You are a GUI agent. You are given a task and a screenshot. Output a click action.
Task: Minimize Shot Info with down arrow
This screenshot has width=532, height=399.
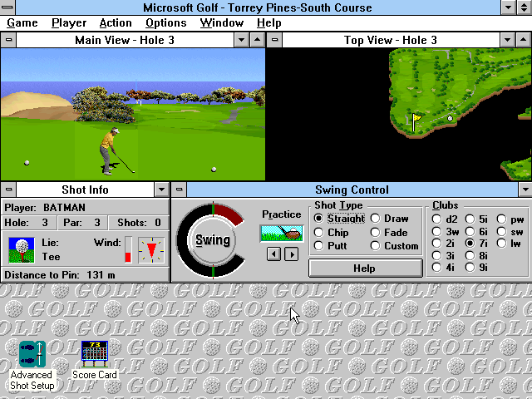point(162,190)
